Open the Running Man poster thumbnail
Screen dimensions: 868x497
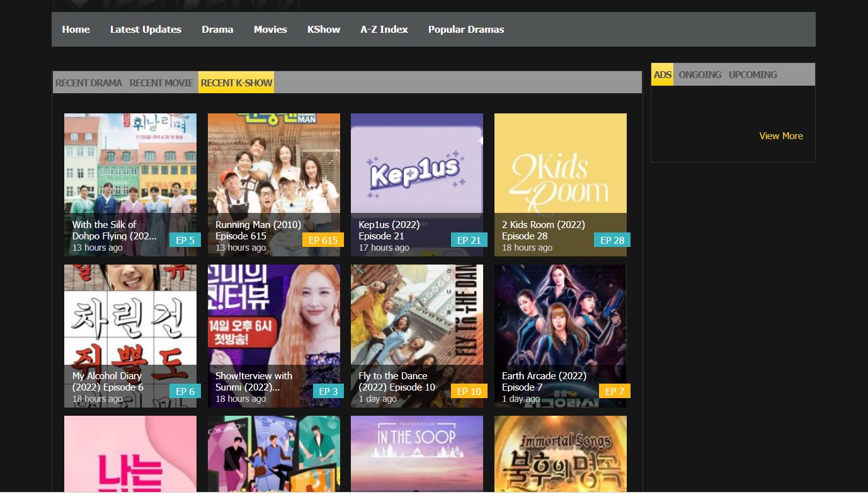[274, 185]
